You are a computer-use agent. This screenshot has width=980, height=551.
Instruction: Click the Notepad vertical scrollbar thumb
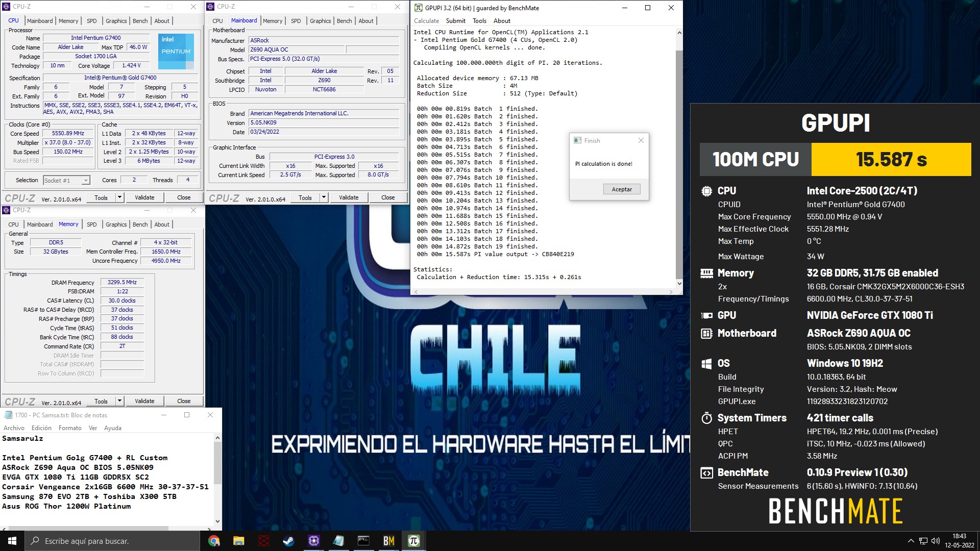click(218, 462)
